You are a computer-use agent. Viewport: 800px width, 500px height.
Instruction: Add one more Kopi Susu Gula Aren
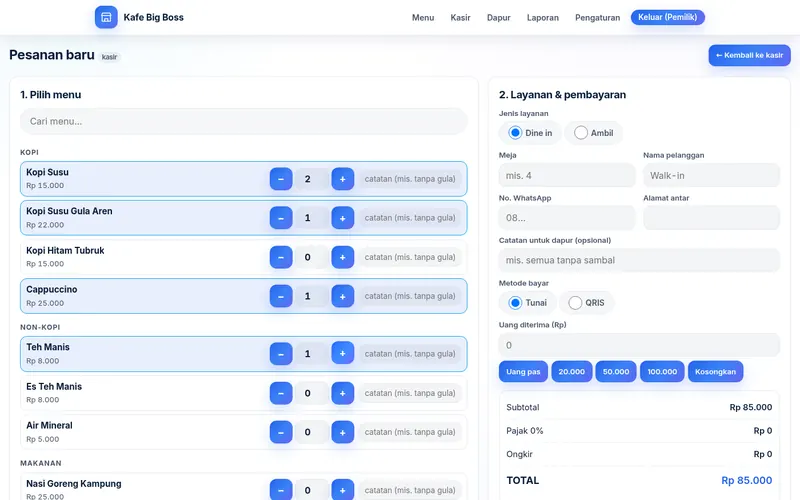pos(342,218)
